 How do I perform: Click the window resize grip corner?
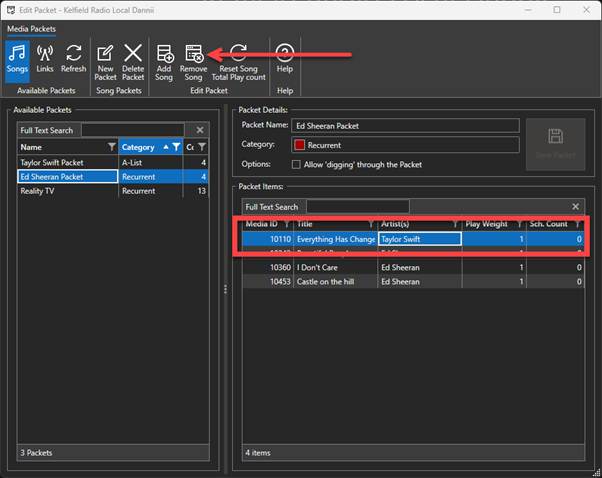[597, 473]
